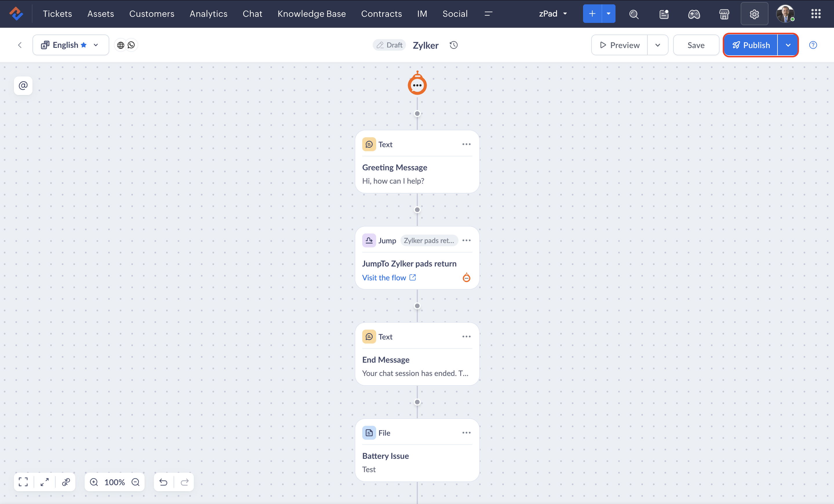Click the @ mention icon on canvas
The height and width of the screenshot is (504, 834).
(23, 85)
